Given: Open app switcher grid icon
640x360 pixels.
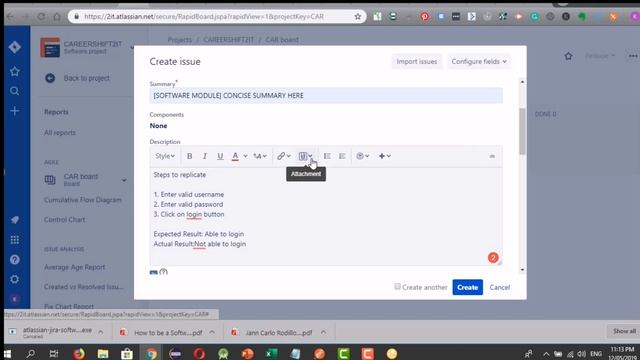Looking at the screenshot, I should click(x=15, y=240).
